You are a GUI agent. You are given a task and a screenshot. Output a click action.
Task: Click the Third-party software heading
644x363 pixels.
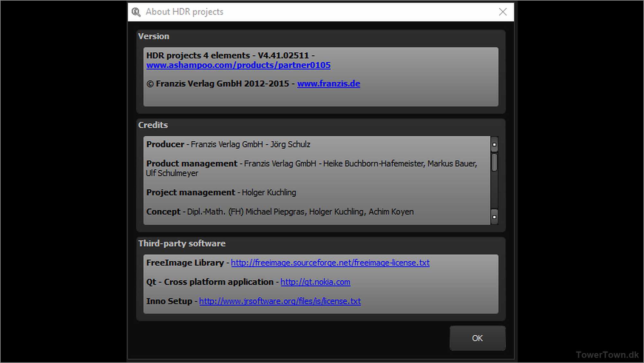coord(182,243)
